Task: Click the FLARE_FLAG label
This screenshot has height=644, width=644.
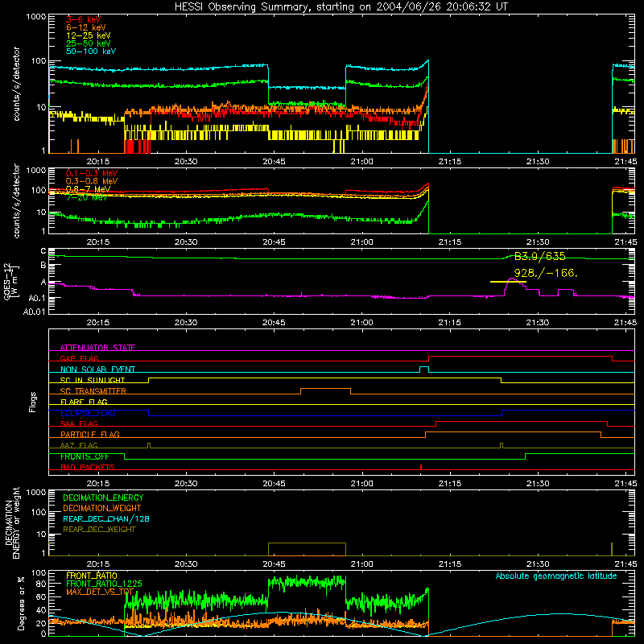Action: point(84,402)
